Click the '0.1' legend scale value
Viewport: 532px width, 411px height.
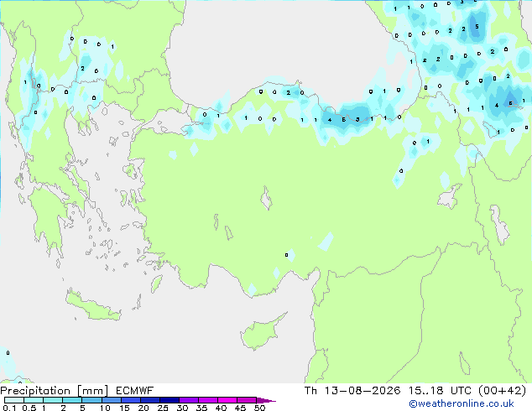9,408
